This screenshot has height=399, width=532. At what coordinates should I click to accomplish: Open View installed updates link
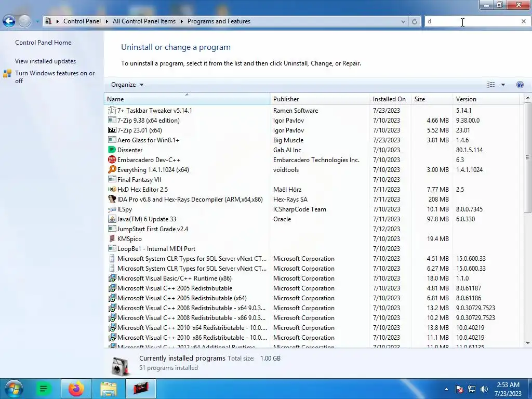46,61
